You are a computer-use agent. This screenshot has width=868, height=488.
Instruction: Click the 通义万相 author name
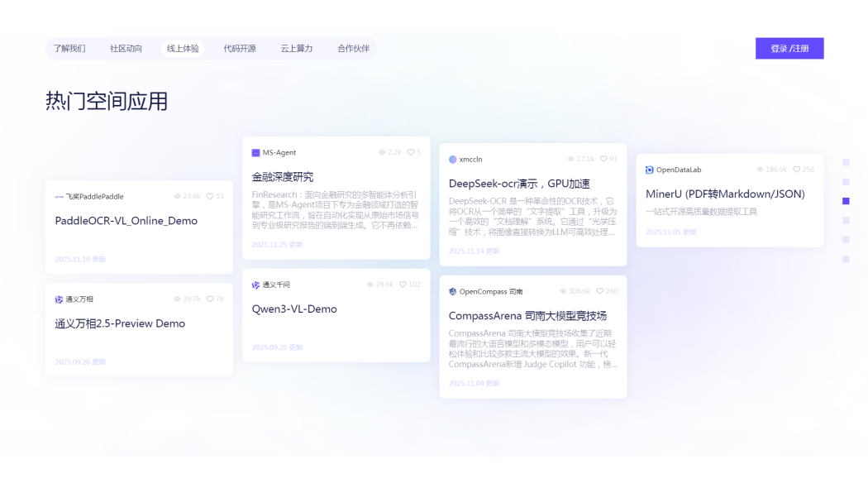(79, 299)
